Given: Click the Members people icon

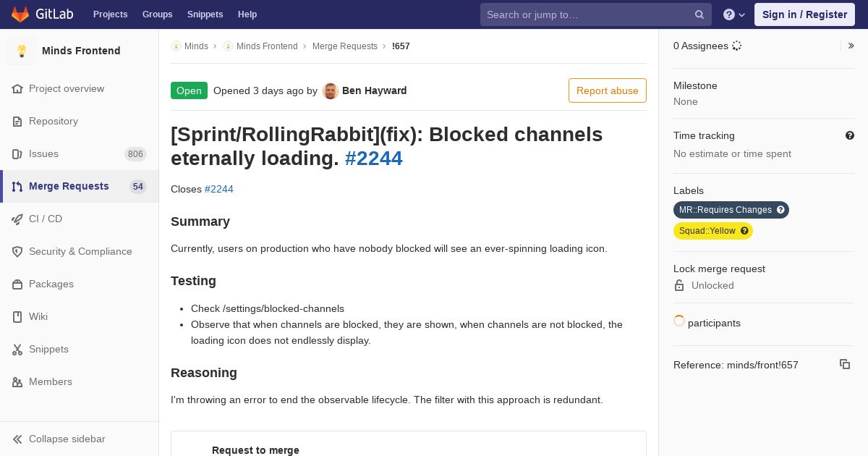Looking at the screenshot, I should [17, 381].
